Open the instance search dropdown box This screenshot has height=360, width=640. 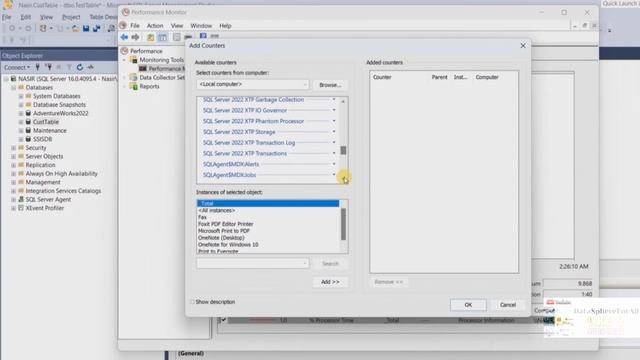click(252, 263)
